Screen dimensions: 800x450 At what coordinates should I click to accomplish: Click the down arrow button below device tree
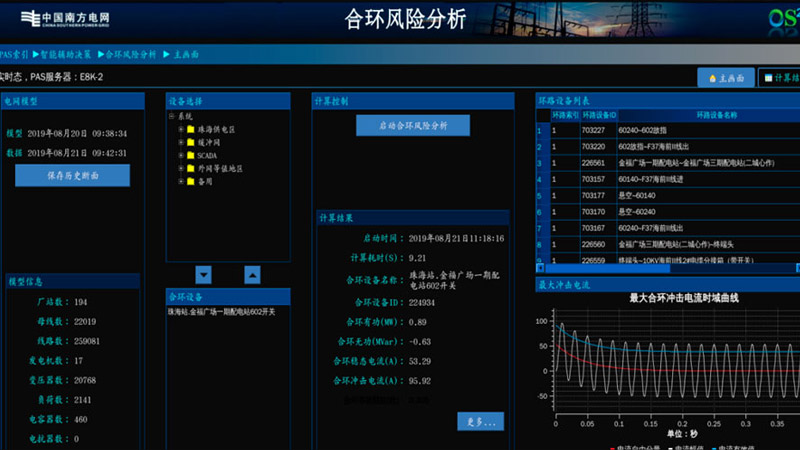203,274
